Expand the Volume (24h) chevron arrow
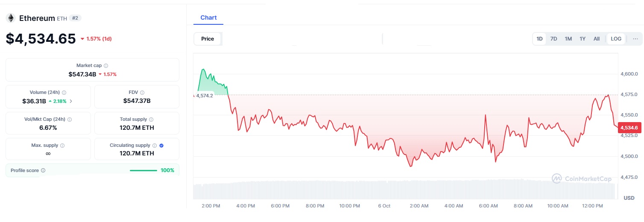This screenshot has width=644, height=222. (x=71, y=101)
